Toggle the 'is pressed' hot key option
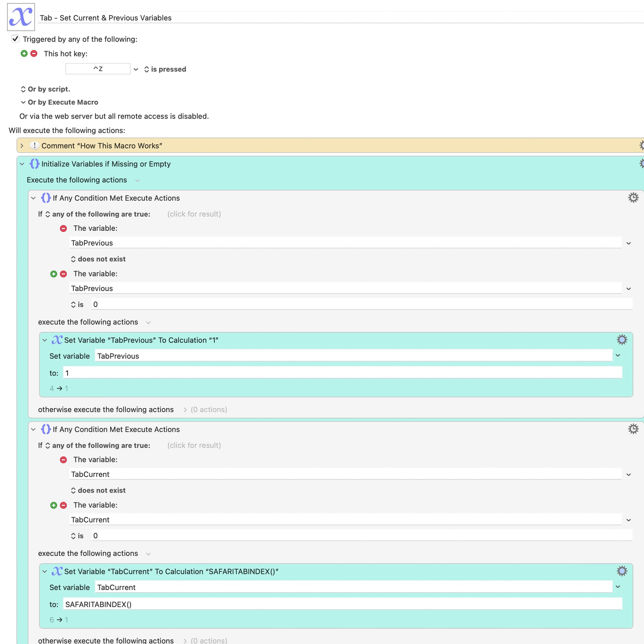 165,69
